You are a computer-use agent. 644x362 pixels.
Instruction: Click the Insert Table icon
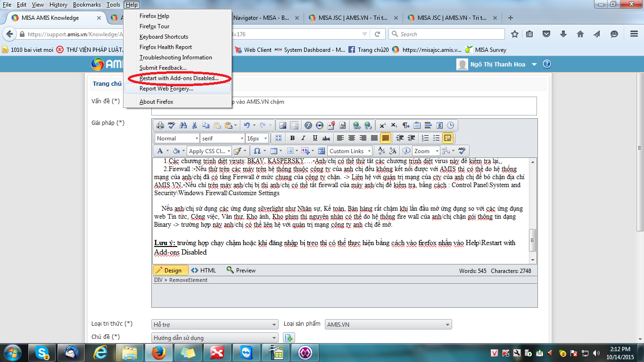click(x=274, y=151)
